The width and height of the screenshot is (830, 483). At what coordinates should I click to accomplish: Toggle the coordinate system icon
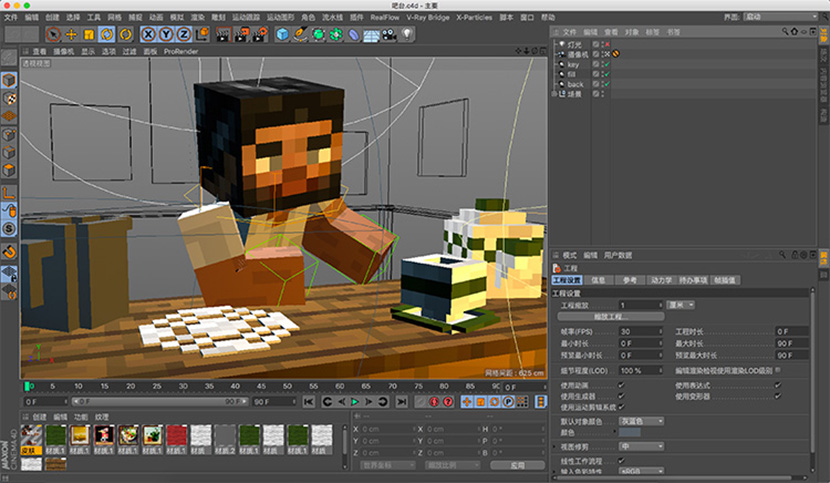[x=202, y=34]
